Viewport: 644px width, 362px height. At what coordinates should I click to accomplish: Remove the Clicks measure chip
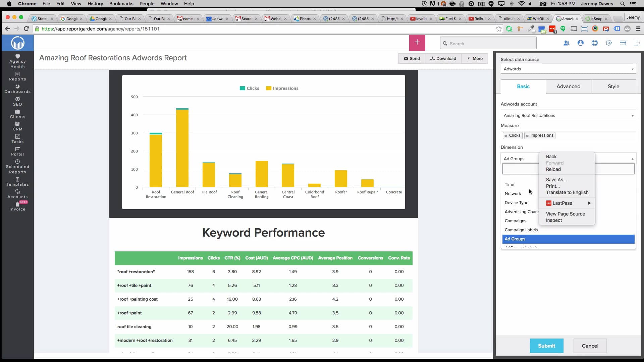[x=506, y=135]
